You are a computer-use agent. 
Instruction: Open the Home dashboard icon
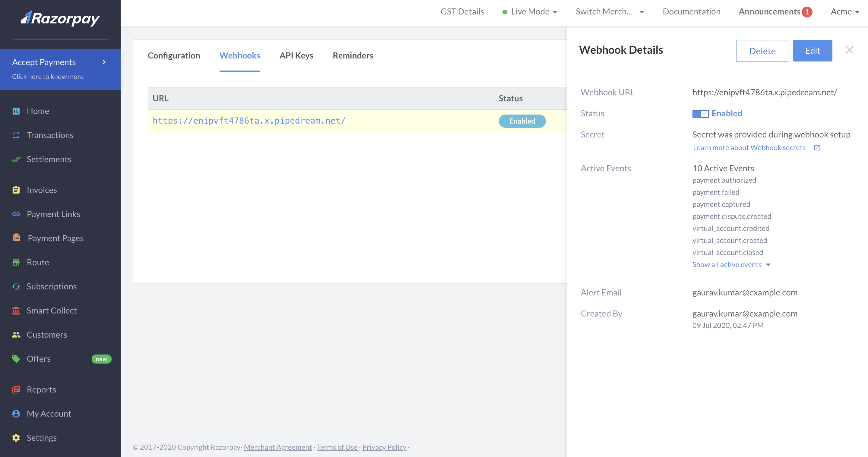click(16, 111)
